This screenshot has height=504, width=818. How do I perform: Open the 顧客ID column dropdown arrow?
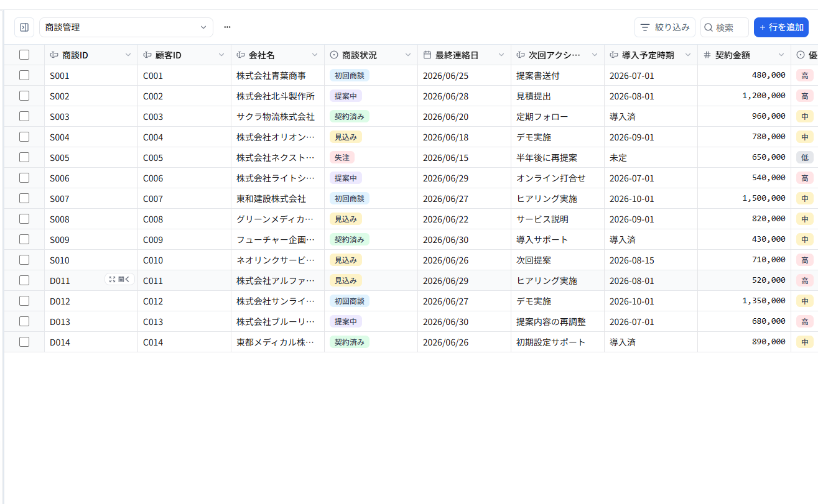coord(221,55)
